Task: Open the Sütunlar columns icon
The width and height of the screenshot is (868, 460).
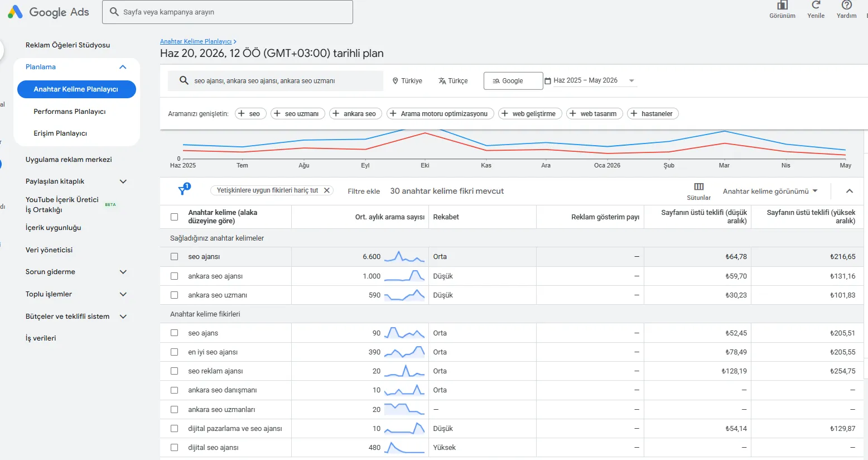Action: pos(698,186)
